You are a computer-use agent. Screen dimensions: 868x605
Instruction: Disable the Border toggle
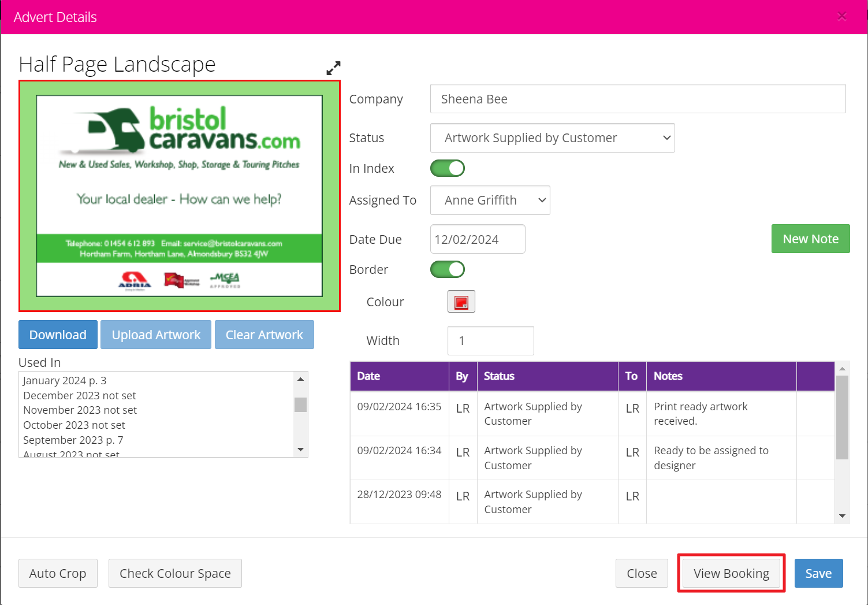pyautogui.click(x=448, y=269)
